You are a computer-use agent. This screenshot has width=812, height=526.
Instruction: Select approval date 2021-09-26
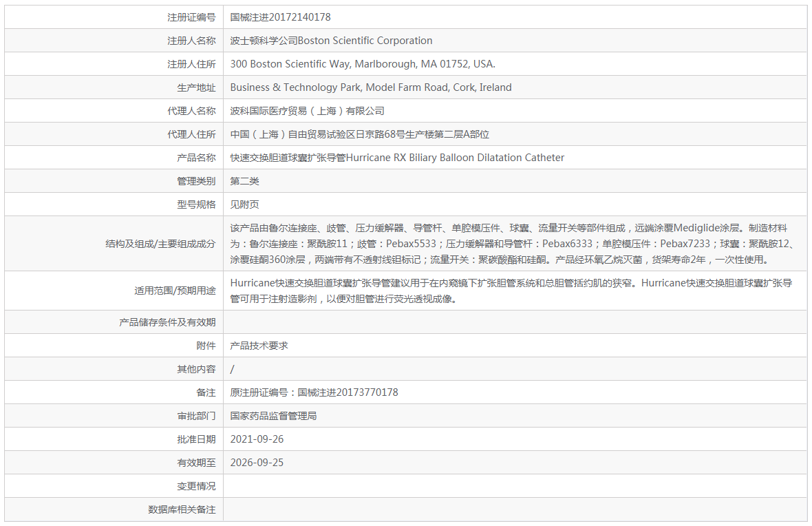[x=257, y=439]
